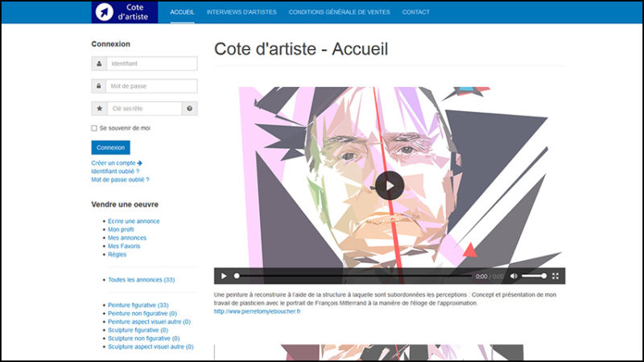The height and width of the screenshot is (362, 644).
Task: Click the Connexion sidebar heading
Action: click(111, 44)
